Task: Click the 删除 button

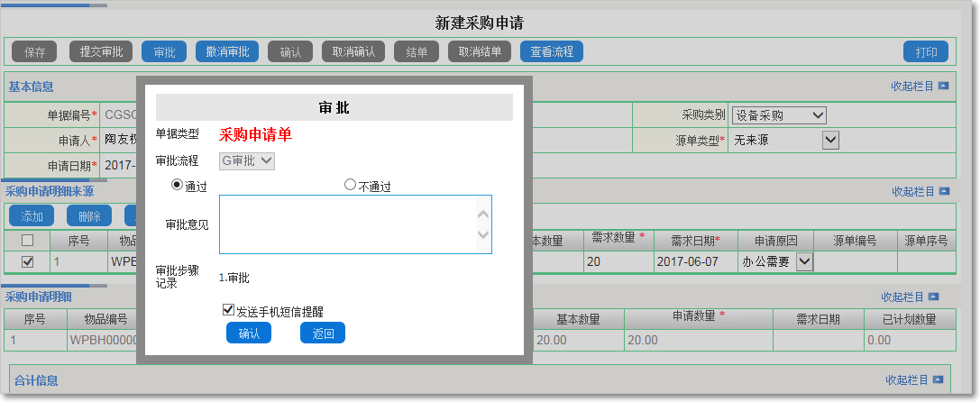Action: tap(89, 215)
